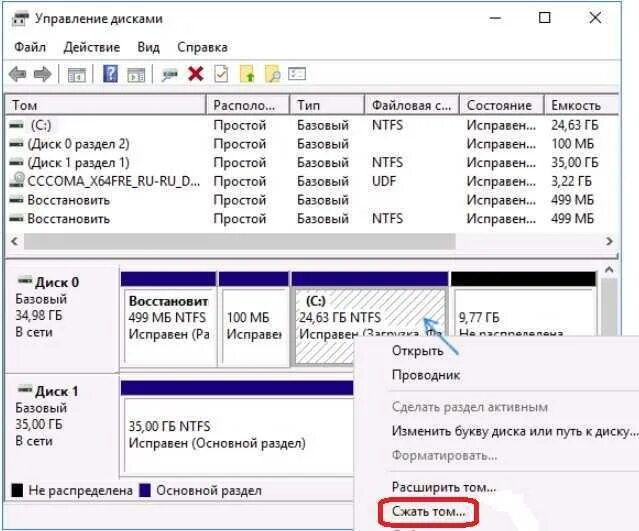Click the blue Основной раздел legend swatch
Viewport: 639px width, 531px height.
click(145, 490)
